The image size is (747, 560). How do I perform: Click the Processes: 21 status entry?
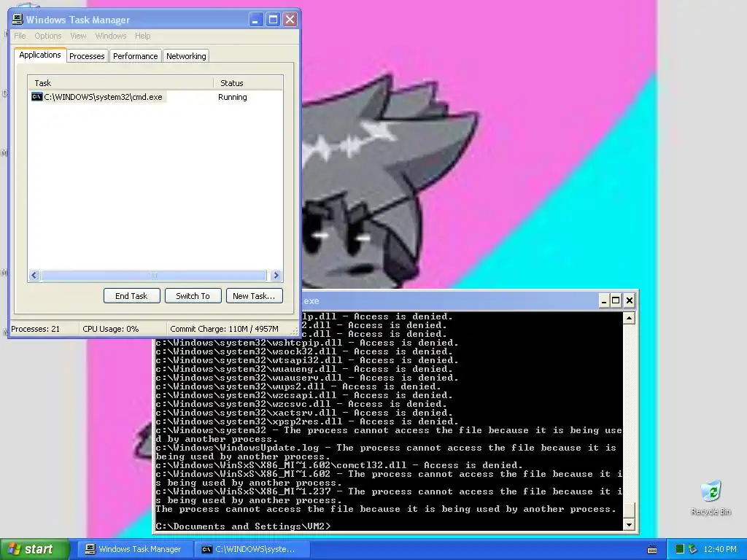click(x=36, y=329)
